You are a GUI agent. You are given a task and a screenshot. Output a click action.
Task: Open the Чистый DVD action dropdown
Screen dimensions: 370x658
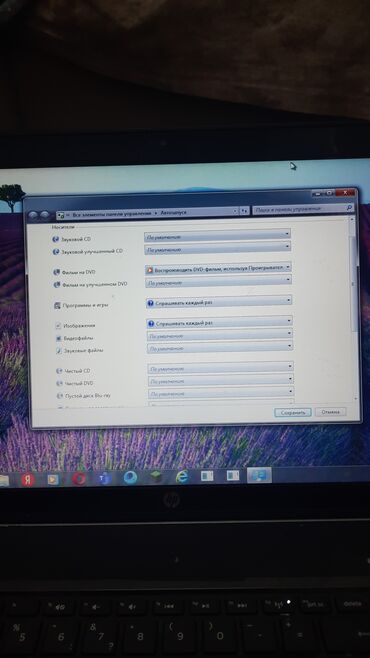pos(221,380)
